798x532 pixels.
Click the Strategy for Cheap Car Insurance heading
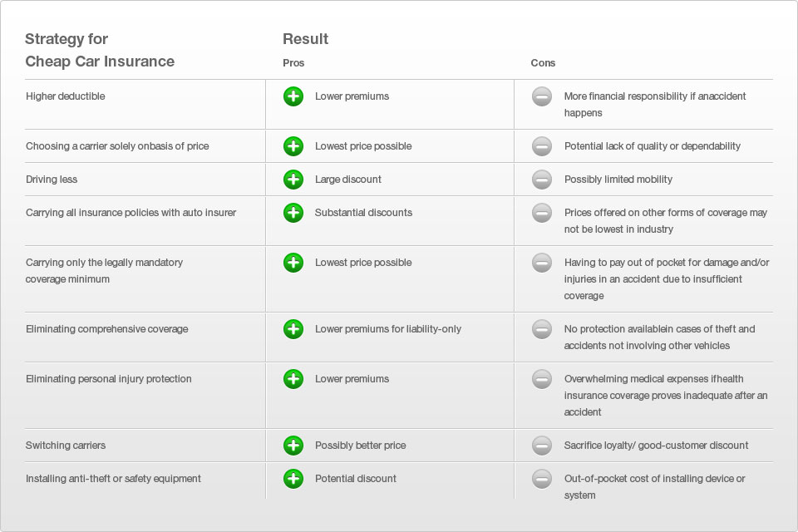tap(100, 50)
